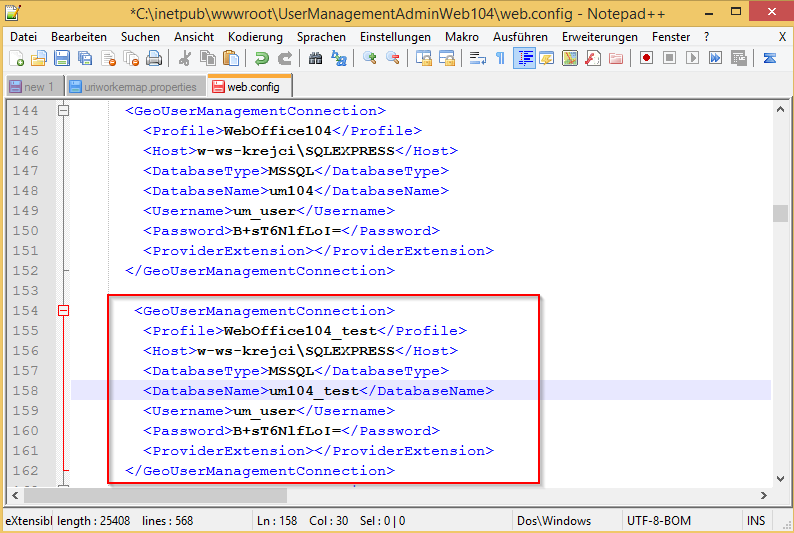Click the Dos\Windows line ending indicator
The image size is (794, 533).
[554, 521]
